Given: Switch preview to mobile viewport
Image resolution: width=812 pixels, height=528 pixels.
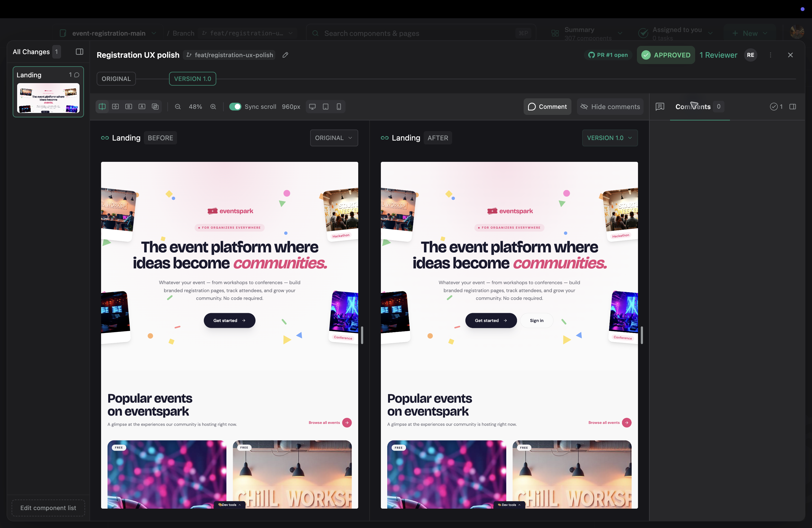Looking at the screenshot, I should [x=339, y=107].
